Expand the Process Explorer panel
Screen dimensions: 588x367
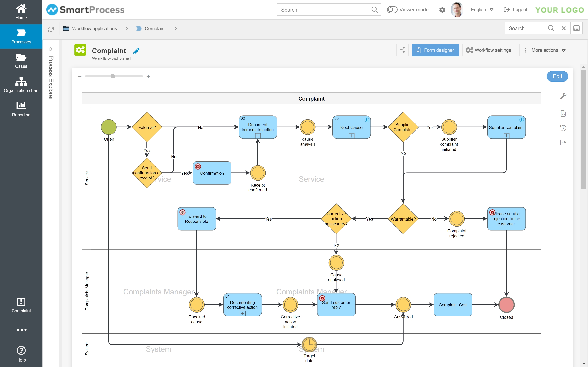coord(51,50)
